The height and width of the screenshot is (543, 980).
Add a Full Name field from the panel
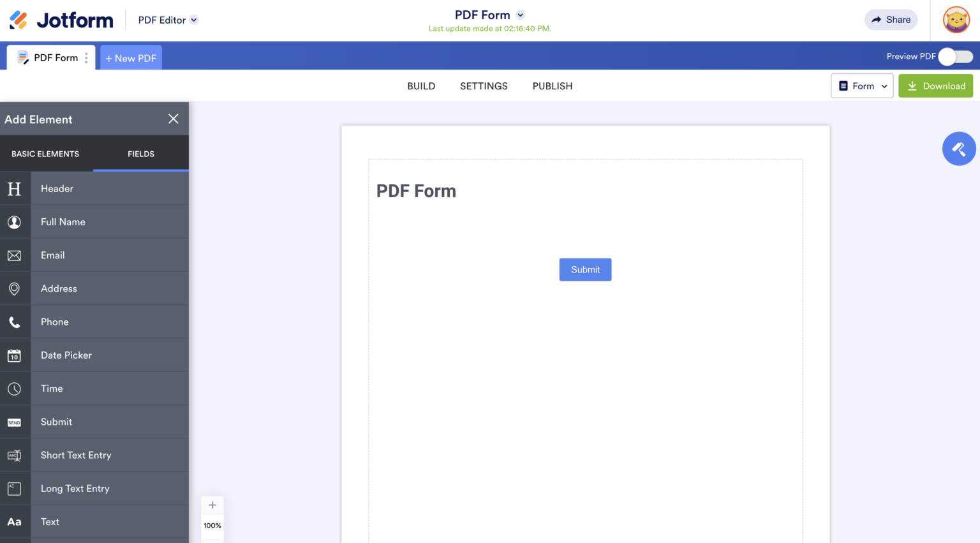pyautogui.click(x=15, y=221)
